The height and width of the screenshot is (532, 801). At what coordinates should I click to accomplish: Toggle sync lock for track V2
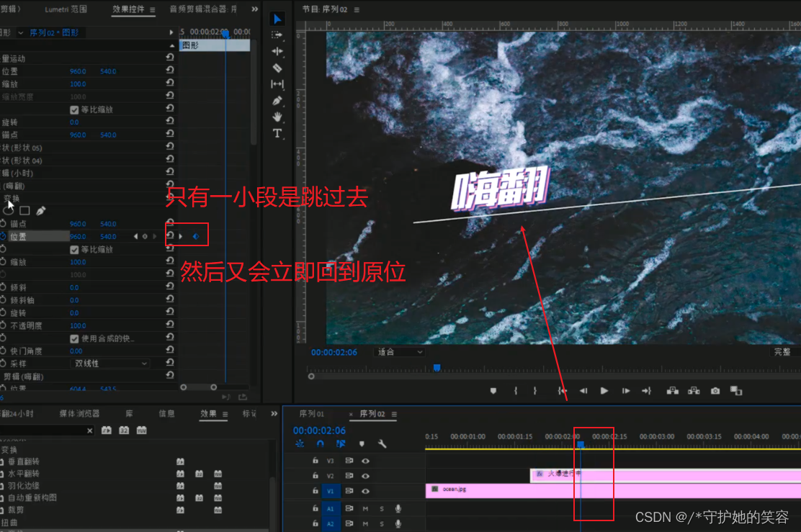pyautogui.click(x=349, y=476)
